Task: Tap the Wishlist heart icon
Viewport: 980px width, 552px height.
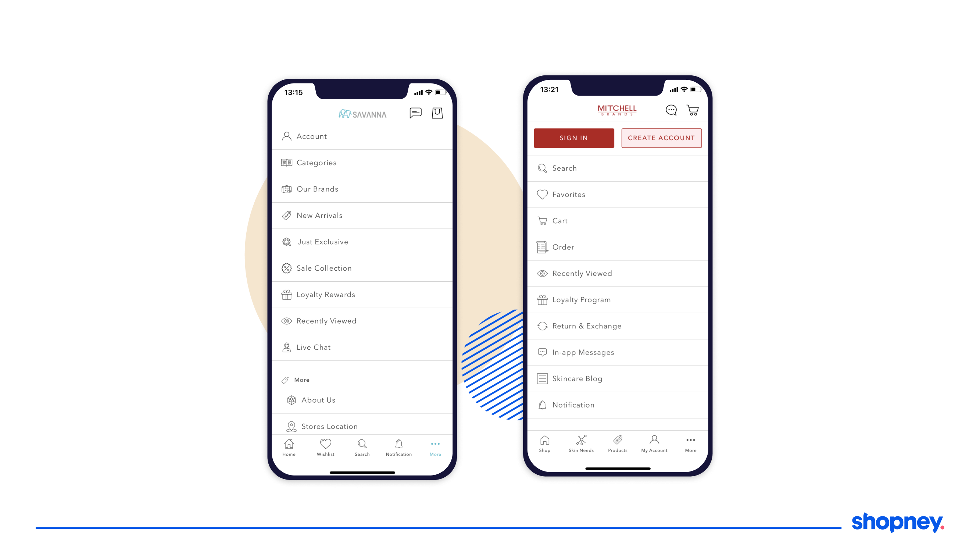Action: (x=326, y=444)
